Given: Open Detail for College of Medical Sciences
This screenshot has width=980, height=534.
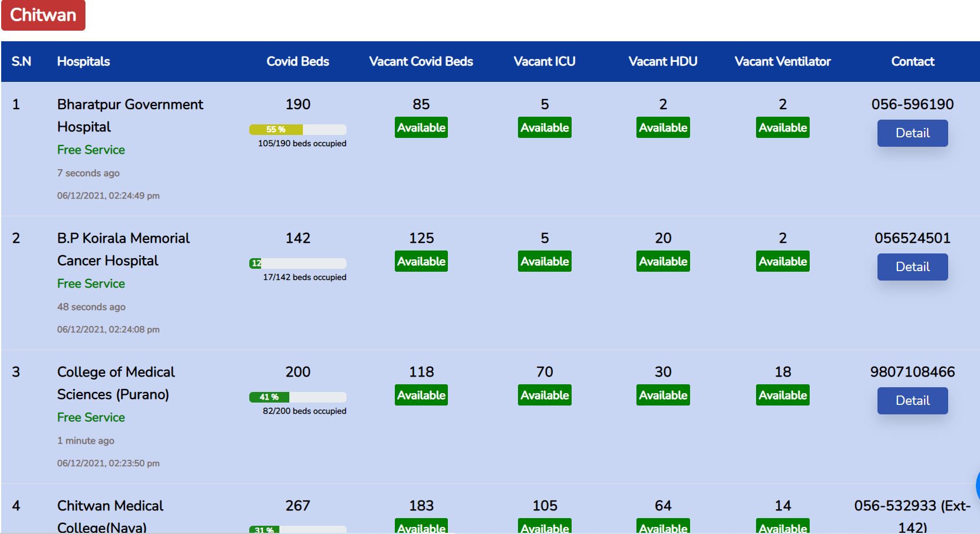Looking at the screenshot, I should coord(912,401).
